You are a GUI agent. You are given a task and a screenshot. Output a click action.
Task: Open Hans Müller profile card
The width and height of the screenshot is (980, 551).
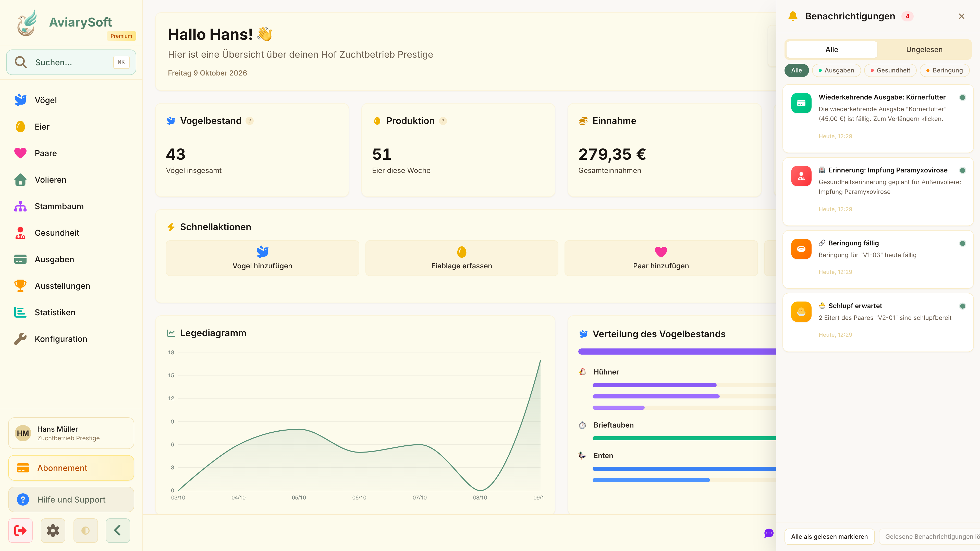pyautogui.click(x=71, y=433)
